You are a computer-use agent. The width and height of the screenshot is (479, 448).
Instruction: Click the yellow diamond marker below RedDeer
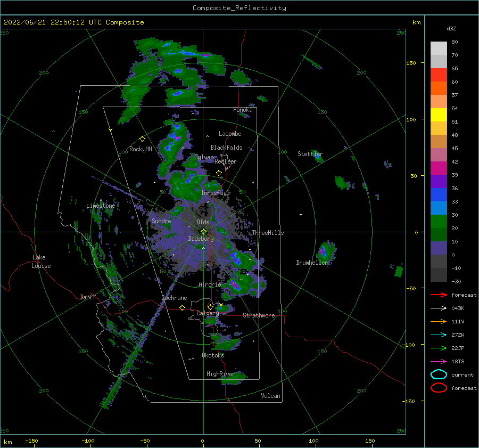[x=219, y=173]
